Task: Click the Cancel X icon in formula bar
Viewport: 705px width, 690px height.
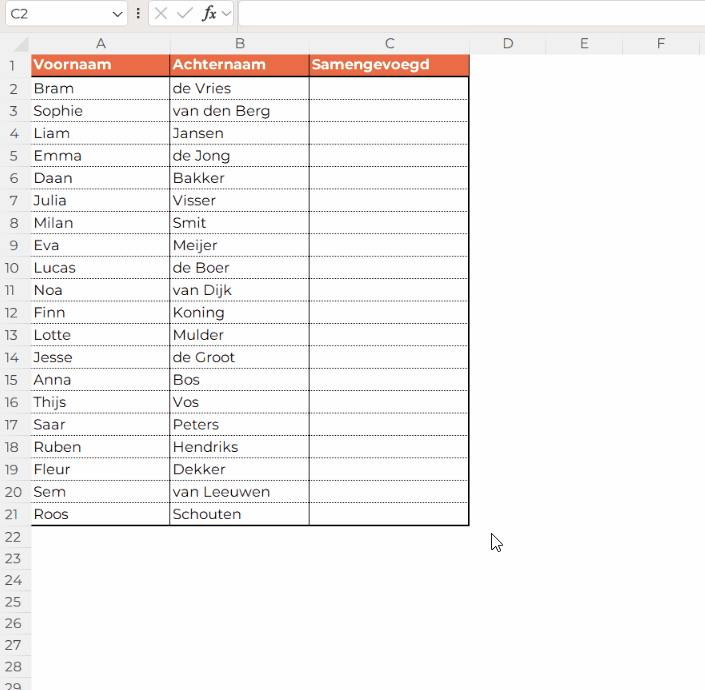Action: tap(161, 13)
